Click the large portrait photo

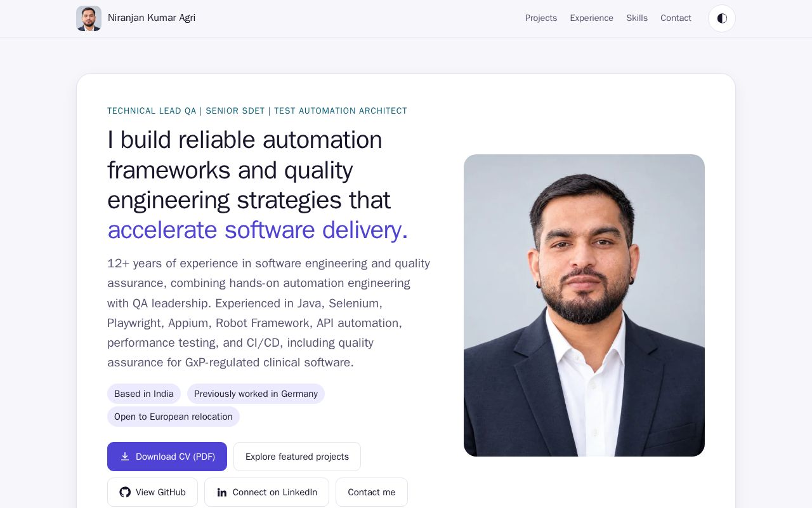coord(584,305)
